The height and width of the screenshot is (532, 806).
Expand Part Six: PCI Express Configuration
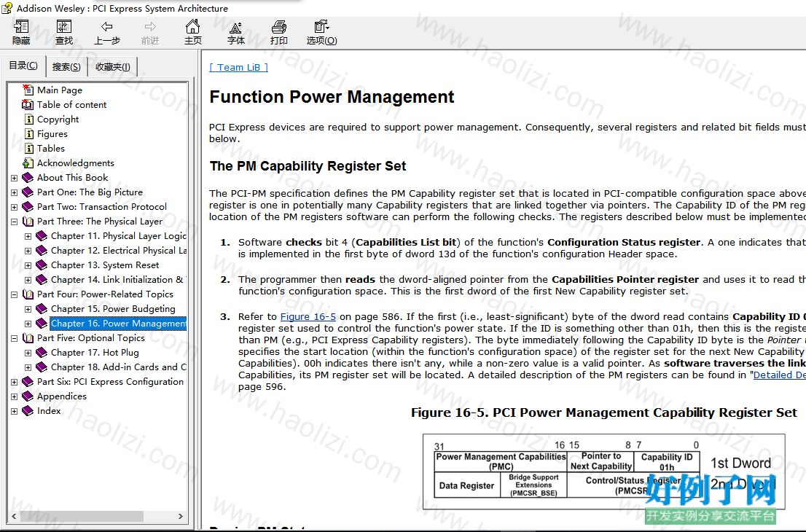tap(15, 383)
